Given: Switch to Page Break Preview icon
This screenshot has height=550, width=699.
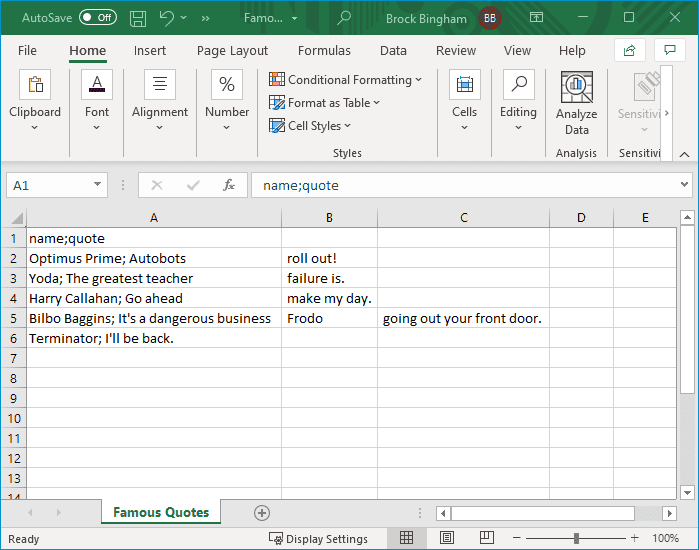Looking at the screenshot, I should coord(487,538).
